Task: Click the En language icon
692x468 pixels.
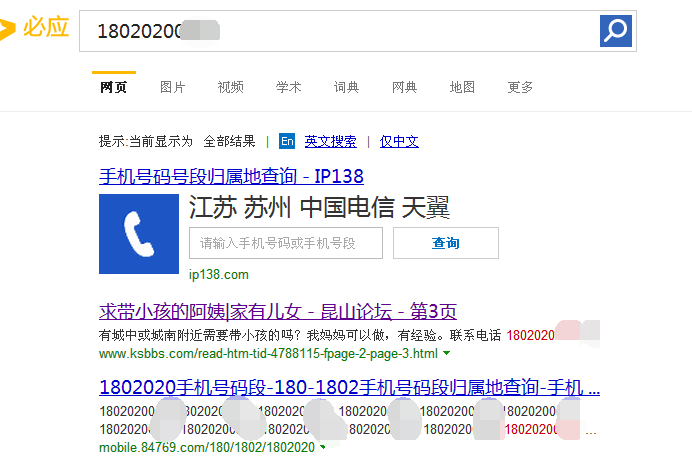Action: click(287, 141)
